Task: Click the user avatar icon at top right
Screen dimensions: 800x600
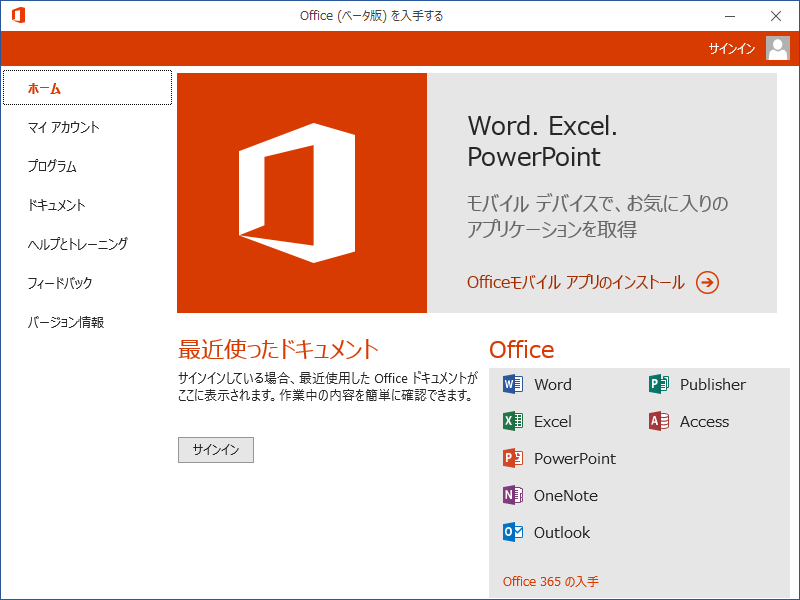Action: 778,48
